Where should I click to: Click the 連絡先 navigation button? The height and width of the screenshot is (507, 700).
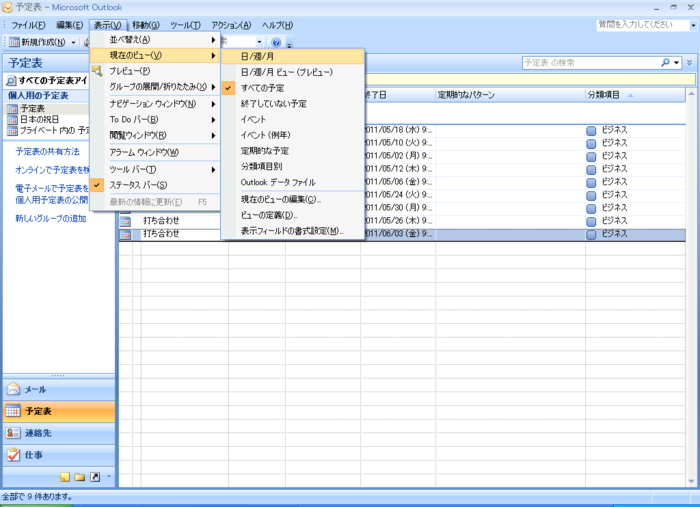pyautogui.click(x=59, y=433)
